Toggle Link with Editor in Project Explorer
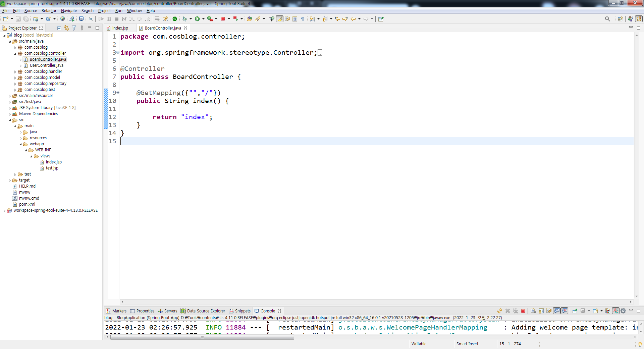This screenshot has height=349, width=644. pyautogui.click(x=66, y=28)
